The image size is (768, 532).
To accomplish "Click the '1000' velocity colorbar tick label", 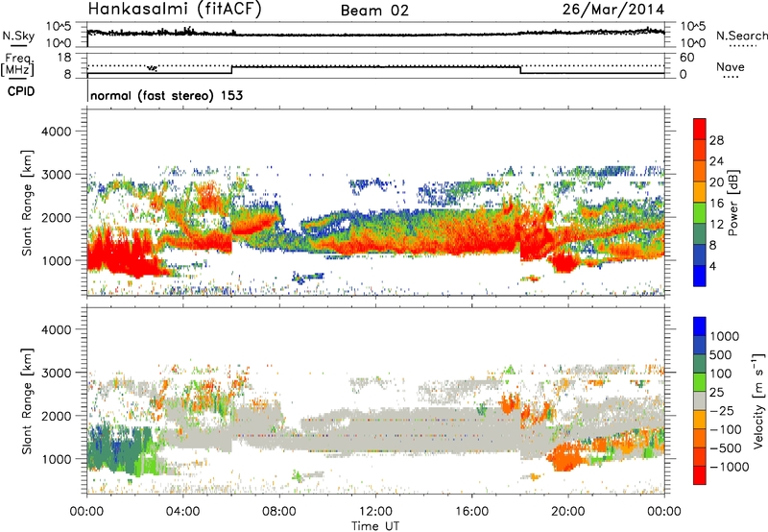I will coord(725,336).
